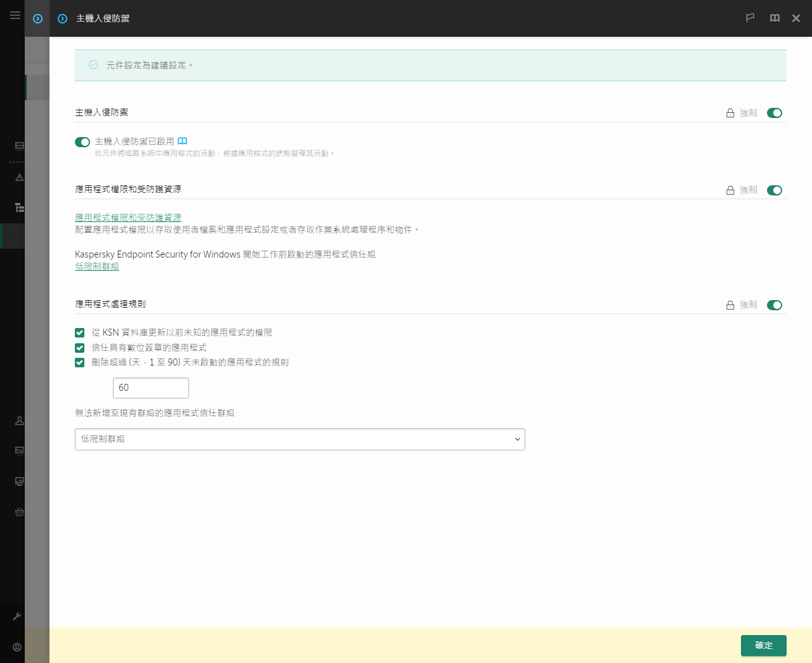The width and height of the screenshot is (812, 663).
Task: Click the days input field showing 60
Action: pos(151,388)
